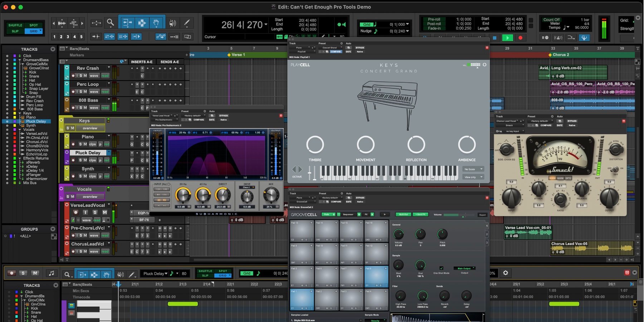Click the MIDI editor notation view icon
The image size is (644, 322).
click(52, 273)
